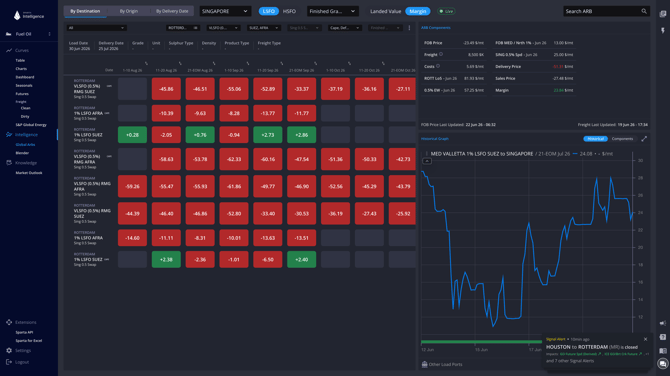Expand the historical graph to fullscreen
The height and width of the screenshot is (376, 670).
click(644, 138)
